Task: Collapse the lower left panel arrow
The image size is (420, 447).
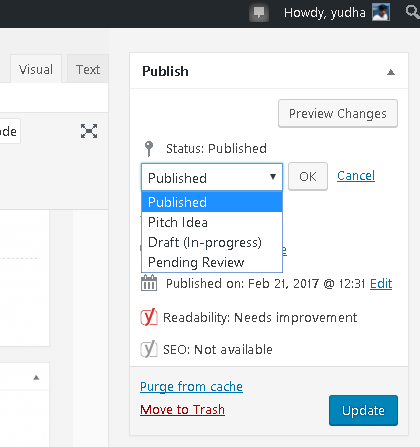Action: tap(36, 377)
